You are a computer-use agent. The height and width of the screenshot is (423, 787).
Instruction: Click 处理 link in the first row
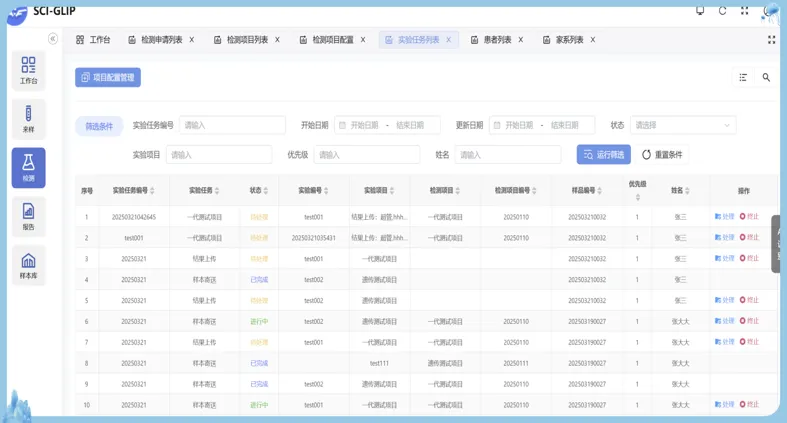724,217
